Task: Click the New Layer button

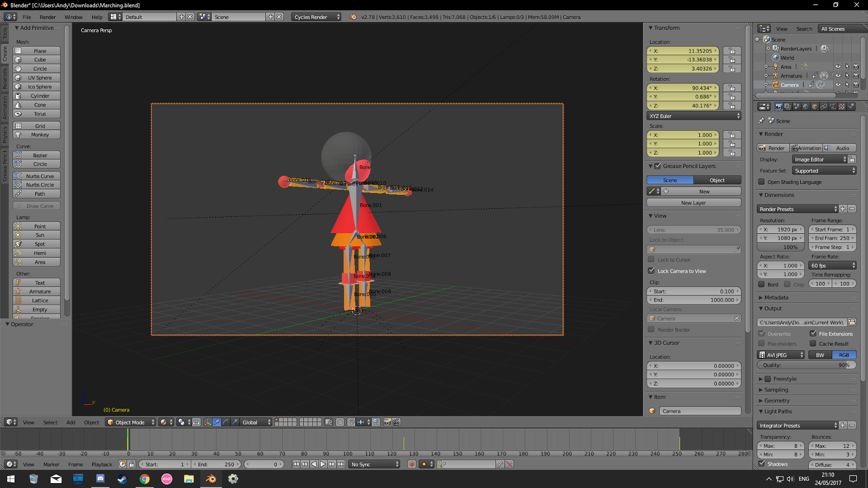Action: (693, 202)
